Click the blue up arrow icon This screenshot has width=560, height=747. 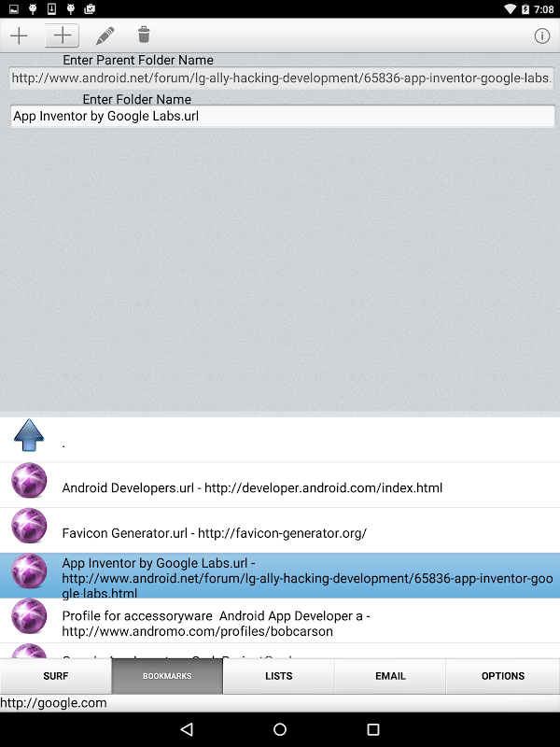click(x=29, y=435)
